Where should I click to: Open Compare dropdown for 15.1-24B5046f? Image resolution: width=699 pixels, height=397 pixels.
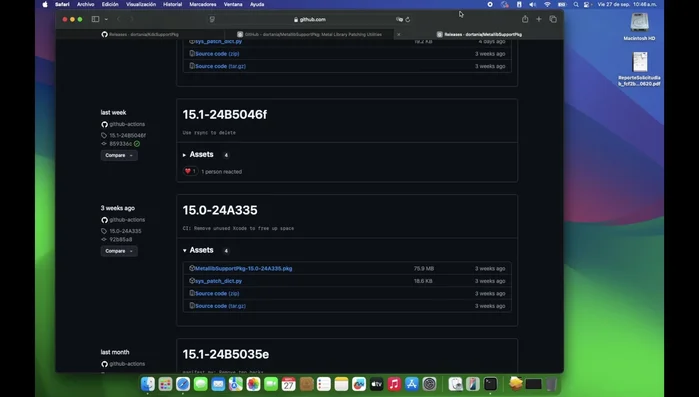click(119, 156)
